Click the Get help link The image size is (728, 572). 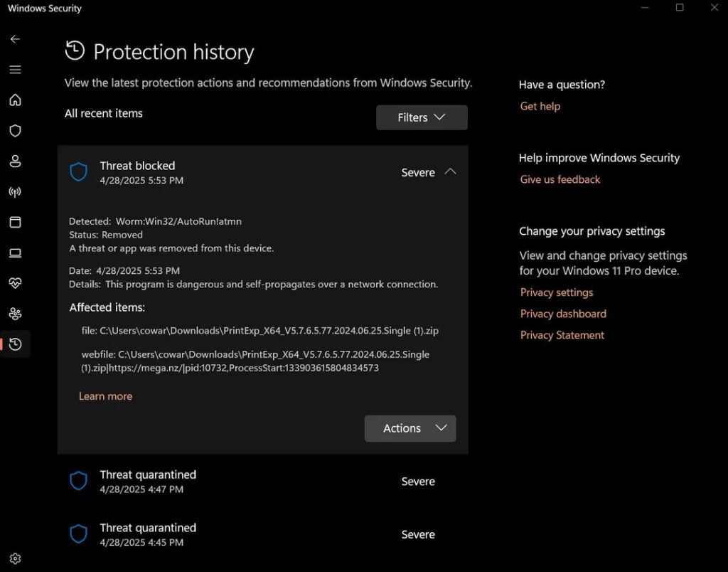pos(540,107)
